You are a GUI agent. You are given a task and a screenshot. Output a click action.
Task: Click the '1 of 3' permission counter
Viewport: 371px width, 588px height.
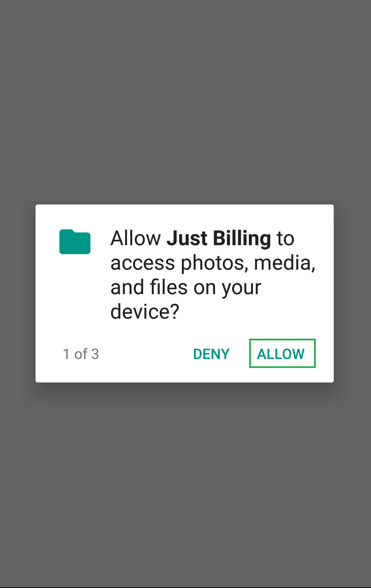(81, 354)
